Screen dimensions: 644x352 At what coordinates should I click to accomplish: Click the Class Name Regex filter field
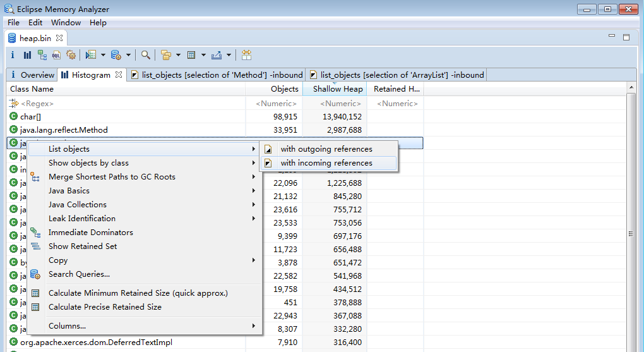pyautogui.click(x=126, y=103)
